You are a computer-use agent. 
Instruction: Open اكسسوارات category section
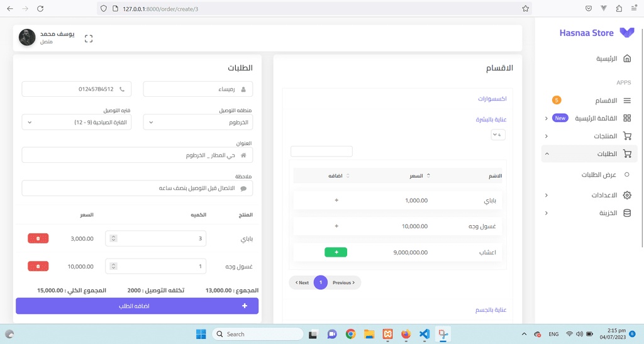tap(492, 99)
